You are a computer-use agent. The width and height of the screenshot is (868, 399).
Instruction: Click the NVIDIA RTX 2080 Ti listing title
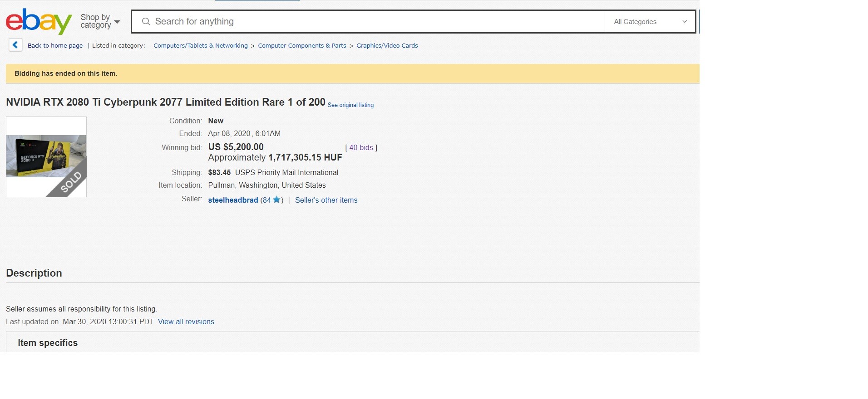click(165, 102)
